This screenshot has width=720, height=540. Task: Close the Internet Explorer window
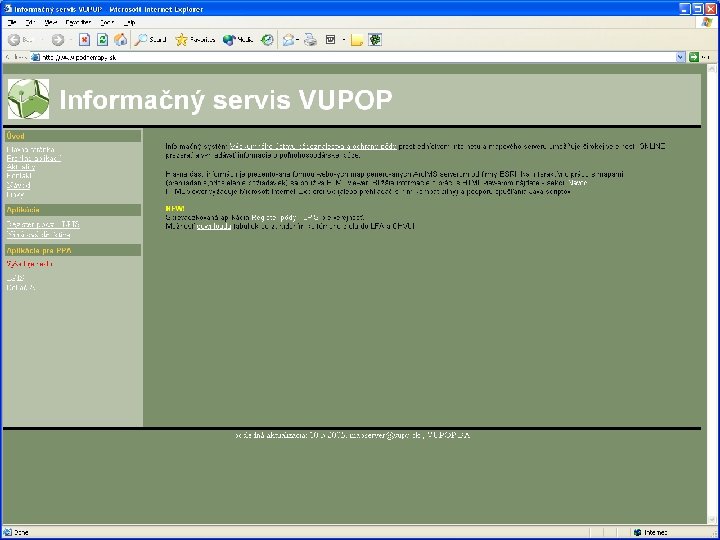(x=710, y=9)
